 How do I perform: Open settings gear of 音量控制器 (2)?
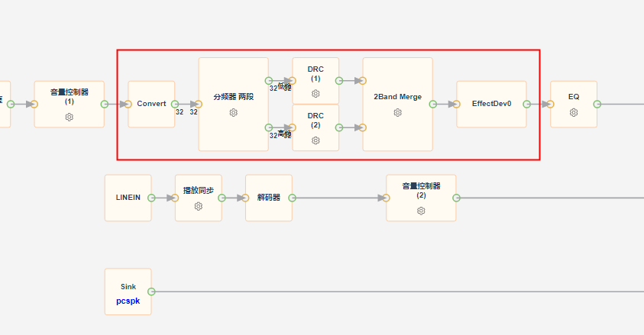pos(421,211)
